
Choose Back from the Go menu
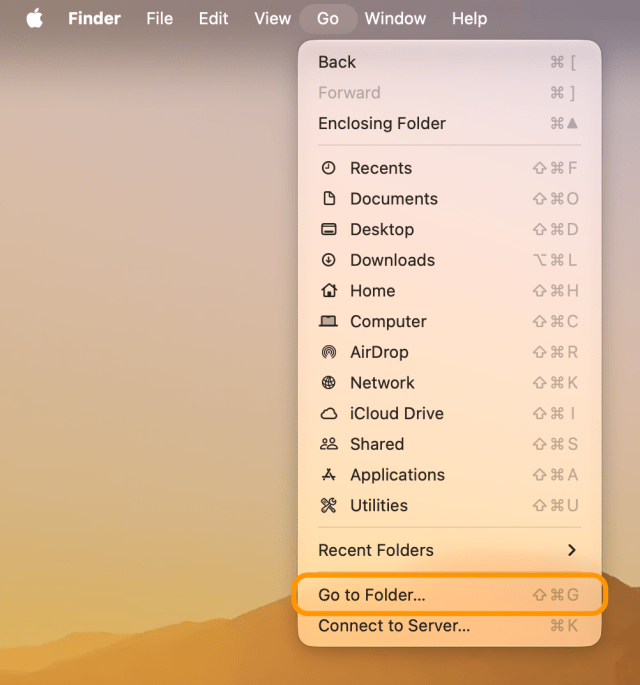449,62
